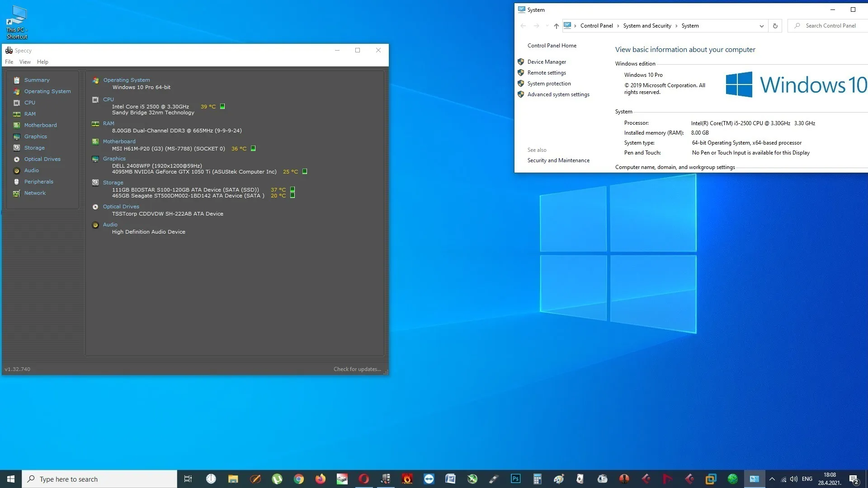Click the Intel Core i5 2500 CPU text
The height and width of the screenshot is (488, 868).
coord(151,107)
